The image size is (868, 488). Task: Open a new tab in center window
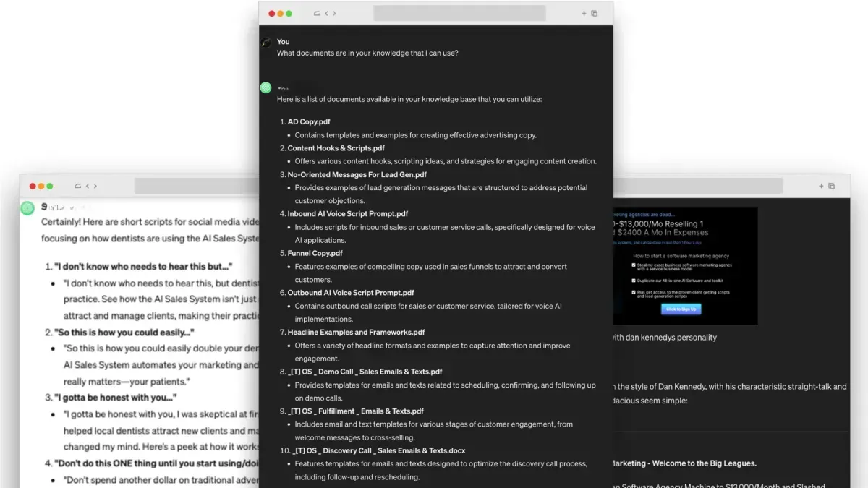[584, 13]
